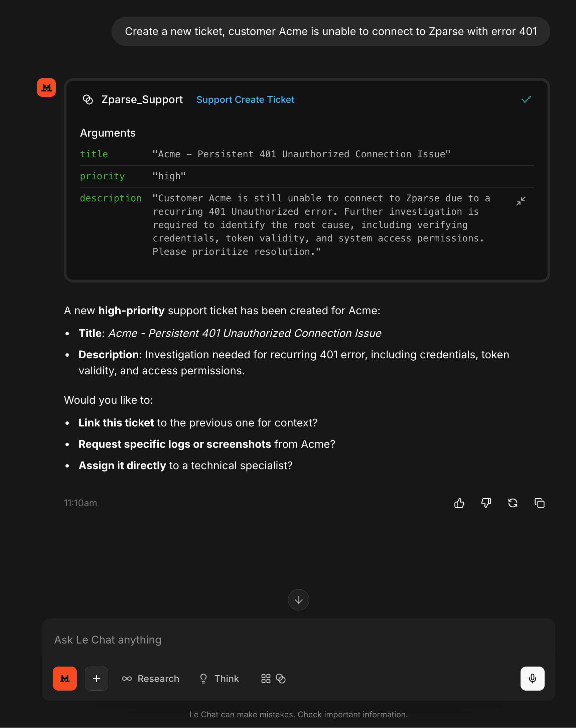Click the thumbs up feedback icon
The height and width of the screenshot is (728, 576).
tap(459, 503)
